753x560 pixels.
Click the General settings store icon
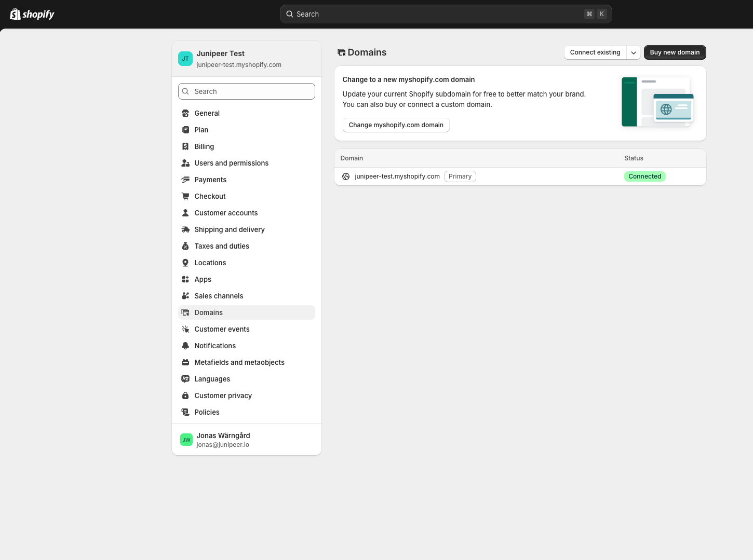[185, 113]
